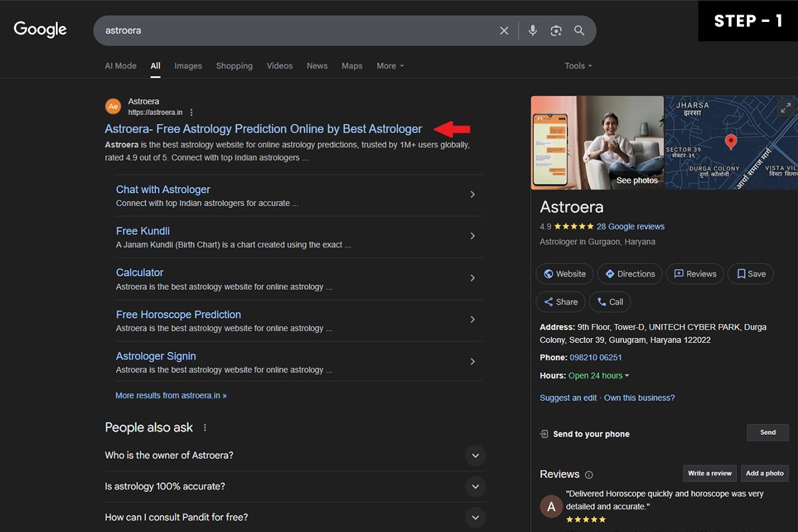Start voice search with the microphone icon

click(533, 31)
